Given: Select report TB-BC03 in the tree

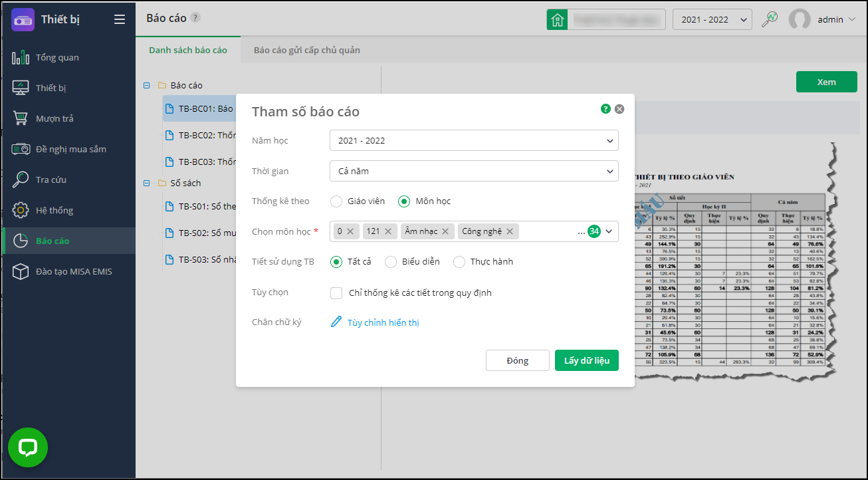Looking at the screenshot, I should point(200,162).
